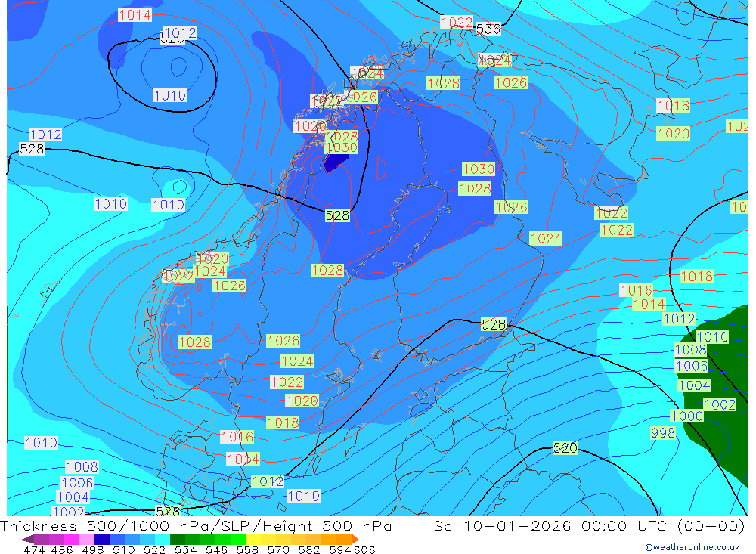Select the '998' pressure label
This screenshot has height=554, width=756.
pyautogui.click(x=663, y=432)
